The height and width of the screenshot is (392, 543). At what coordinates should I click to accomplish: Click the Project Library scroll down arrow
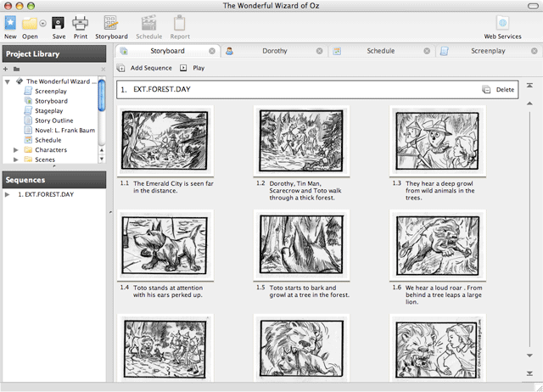[x=102, y=159]
